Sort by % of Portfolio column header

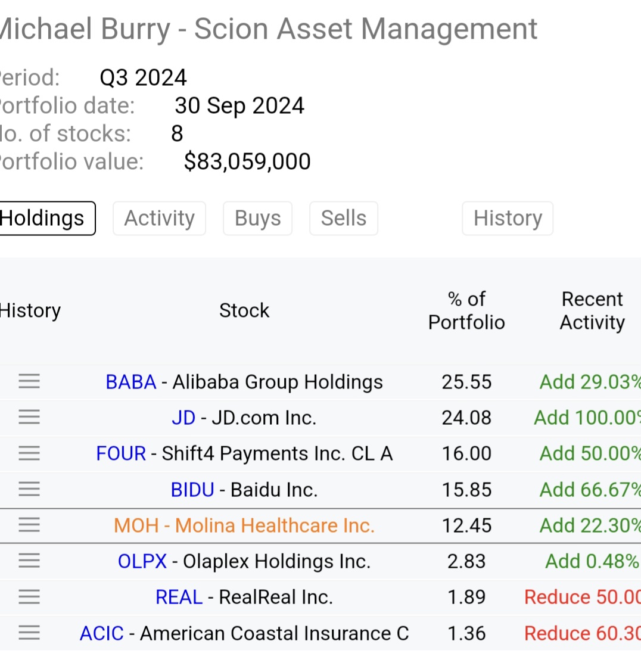(466, 310)
